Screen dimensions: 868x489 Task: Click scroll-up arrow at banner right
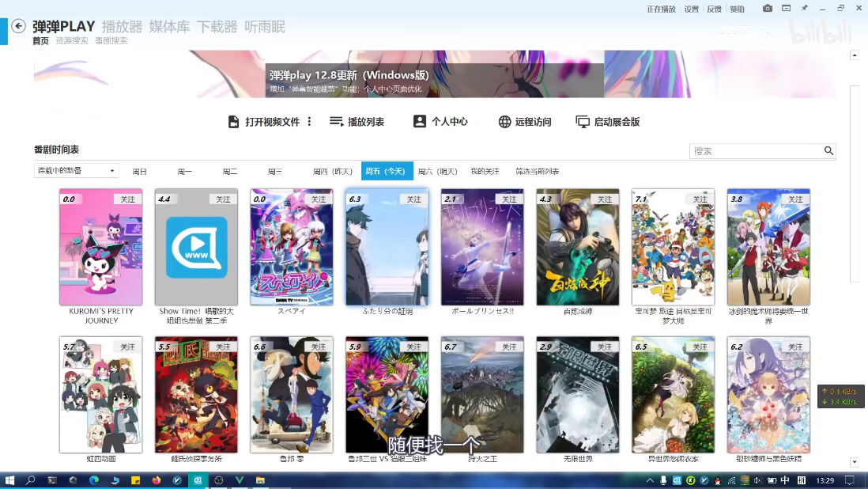[x=855, y=55]
